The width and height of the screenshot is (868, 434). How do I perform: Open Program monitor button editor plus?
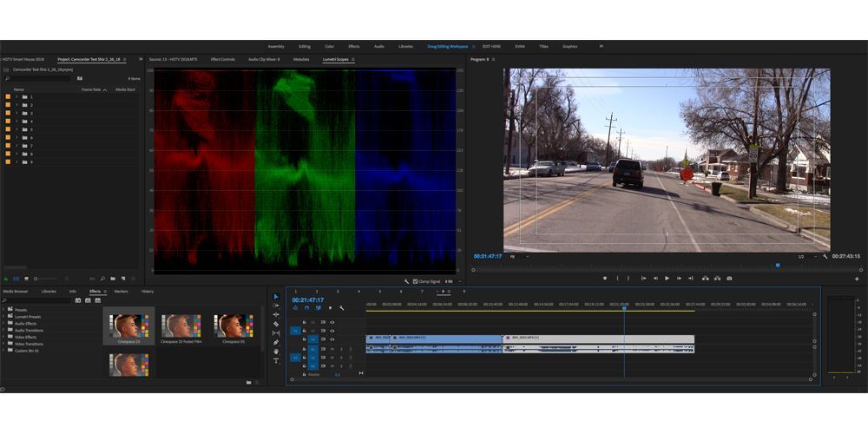click(857, 279)
